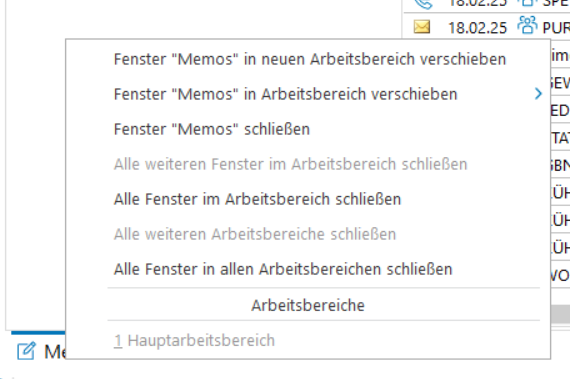
Task: Click the phone call icon
Action: [424, 4]
